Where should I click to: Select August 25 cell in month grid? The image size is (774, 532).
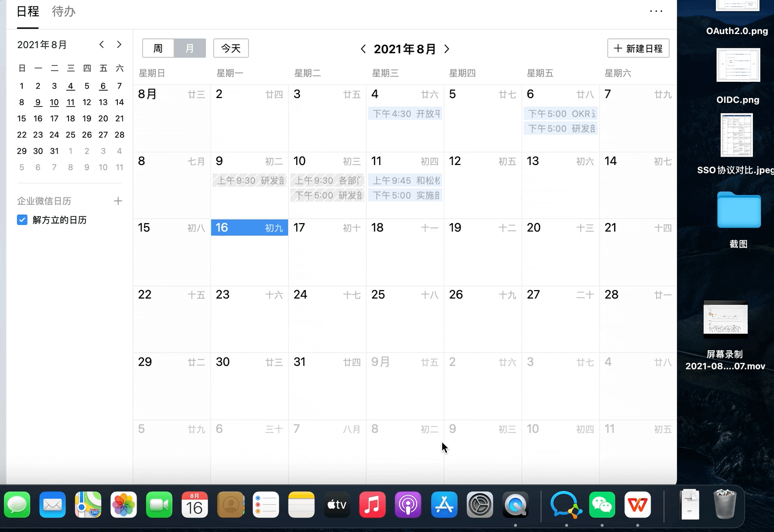[x=405, y=319]
